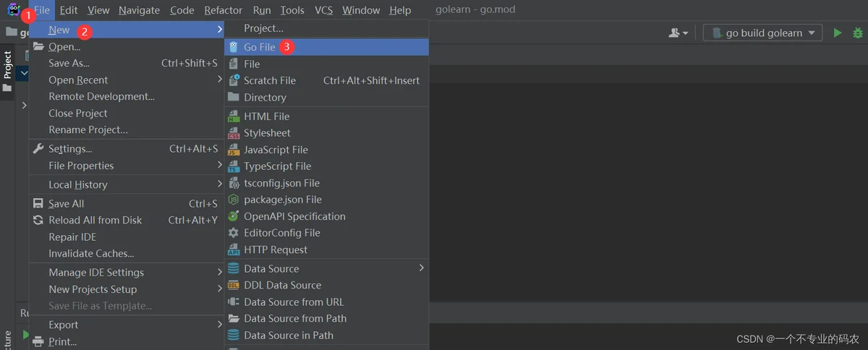The width and height of the screenshot is (868, 350).
Task: Select Repair IDE entry
Action: [x=125, y=236]
